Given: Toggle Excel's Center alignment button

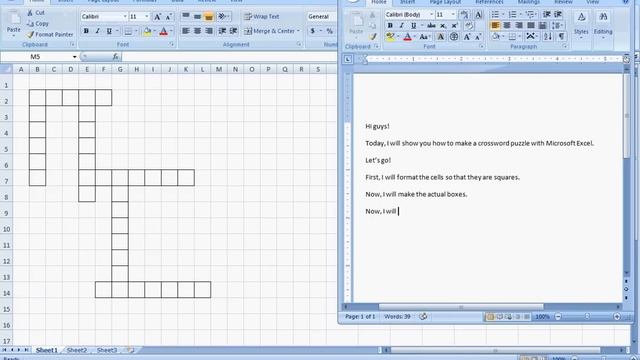Looking at the screenshot, I should [197, 31].
